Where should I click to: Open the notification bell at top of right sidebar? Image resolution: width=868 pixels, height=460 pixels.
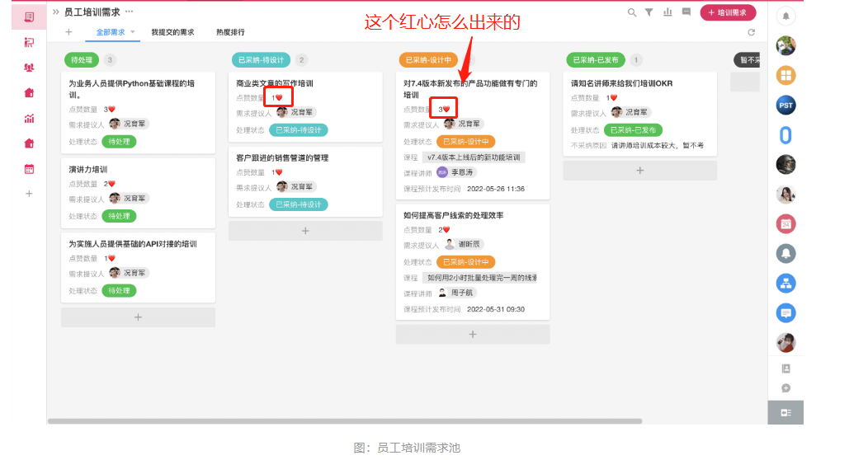(785, 16)
